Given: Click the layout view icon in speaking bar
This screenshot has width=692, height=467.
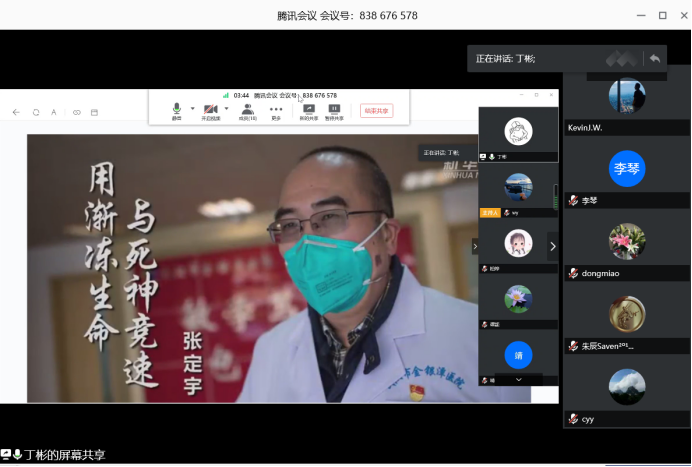Looking at the screenshot, I should 621,59.
